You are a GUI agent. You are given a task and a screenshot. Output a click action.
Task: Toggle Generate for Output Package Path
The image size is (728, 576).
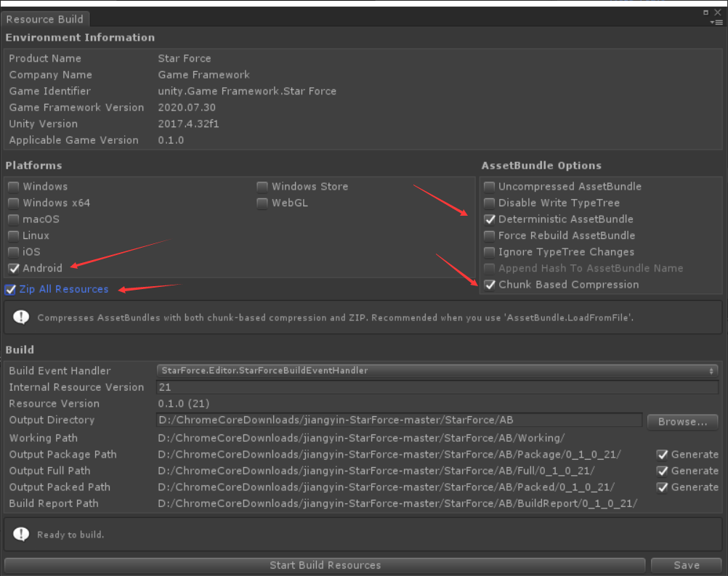663,454
